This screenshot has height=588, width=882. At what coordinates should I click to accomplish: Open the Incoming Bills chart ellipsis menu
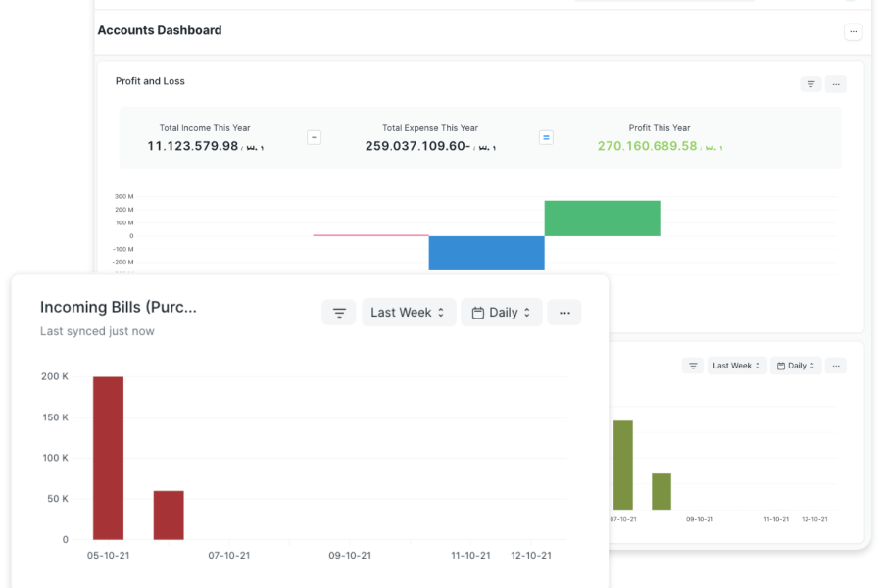click(564, 313)
